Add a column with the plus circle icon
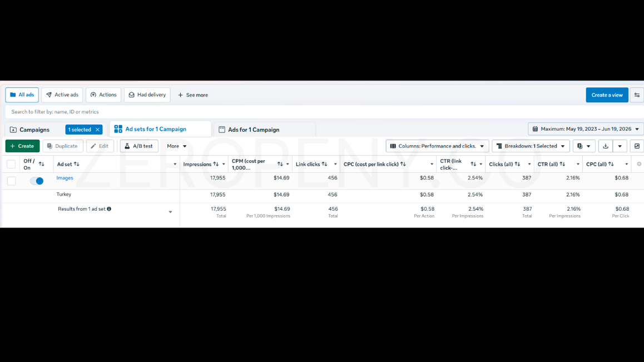 pos(639,165)
